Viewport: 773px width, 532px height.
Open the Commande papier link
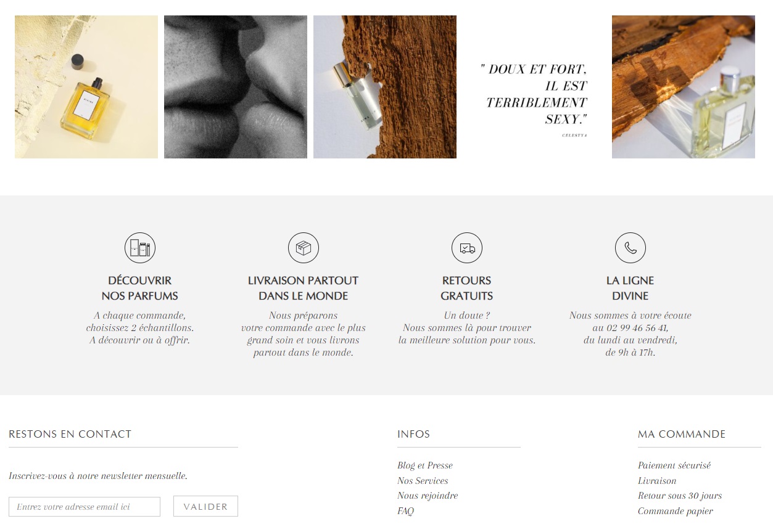coord(676,511)
